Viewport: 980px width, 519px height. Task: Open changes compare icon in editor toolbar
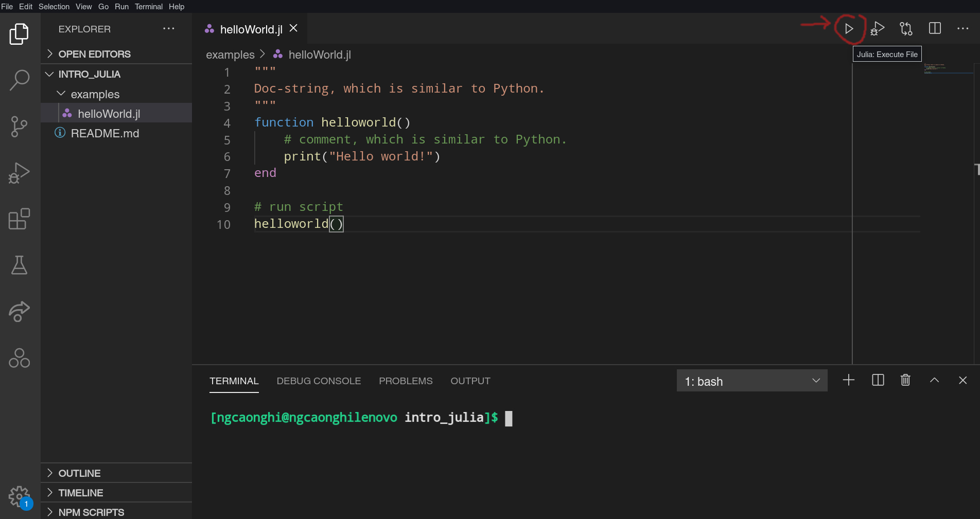point(906,29)
